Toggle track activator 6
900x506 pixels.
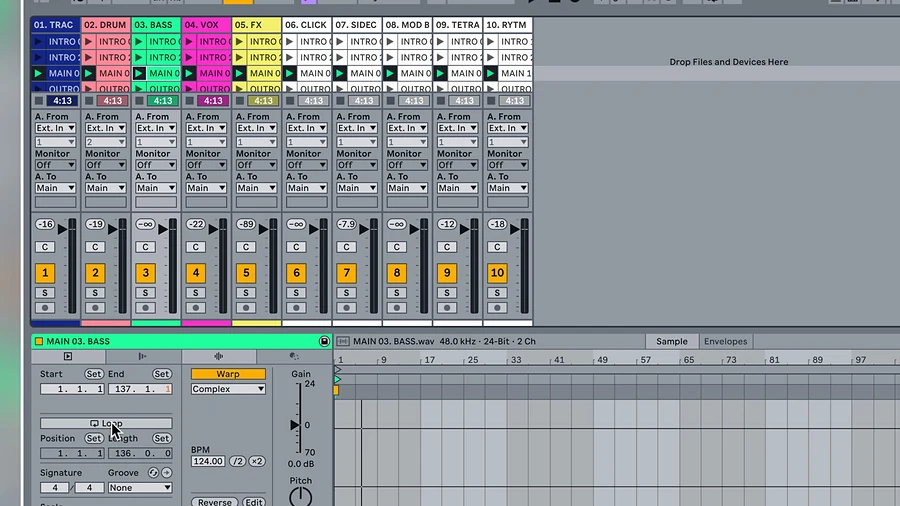[x=296, y=273]
